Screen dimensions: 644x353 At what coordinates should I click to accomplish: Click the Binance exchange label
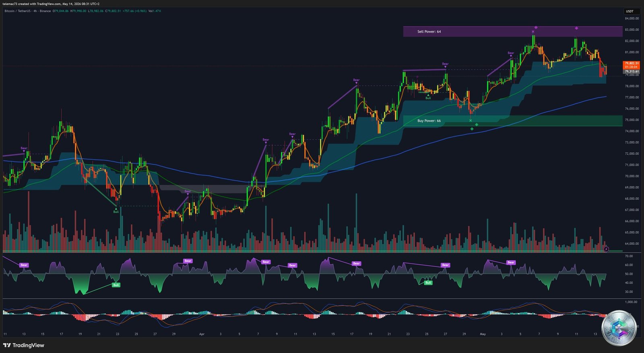click(x=45, y=11)
